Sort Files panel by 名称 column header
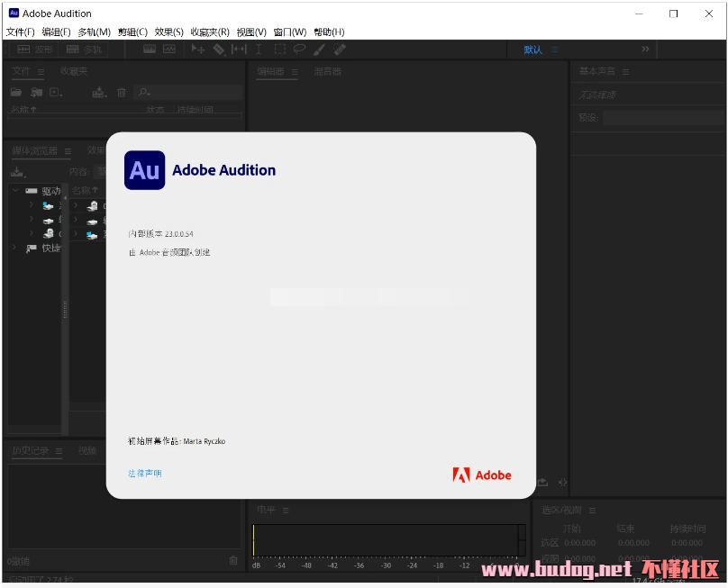This screenshot has height=588, width=728. pyautogui.click(x=23, y=110)
